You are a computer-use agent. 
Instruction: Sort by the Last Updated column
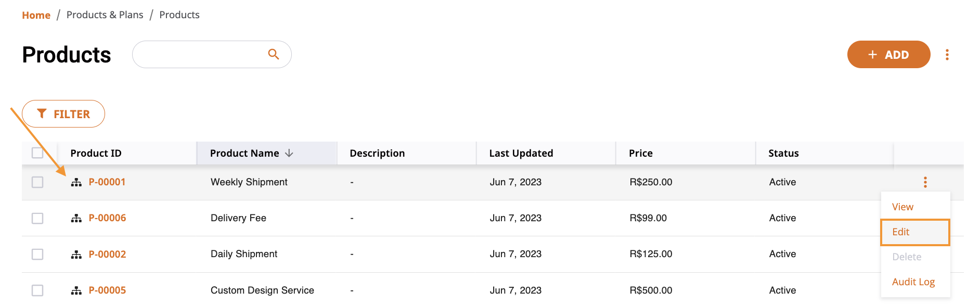click(521, 153)
